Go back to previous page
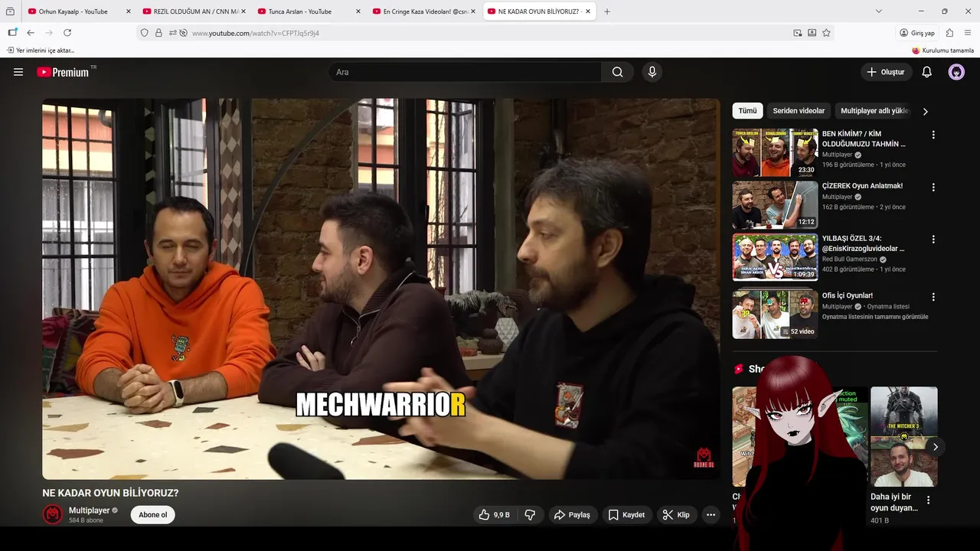Viewport: 980px width, 551px height. point(31,33)
